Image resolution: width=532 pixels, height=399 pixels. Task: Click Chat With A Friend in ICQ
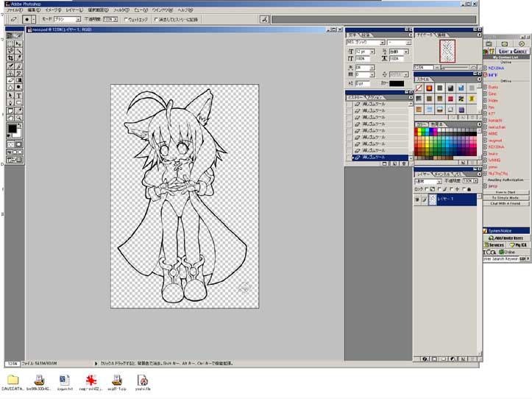click(x=506, y=203)
